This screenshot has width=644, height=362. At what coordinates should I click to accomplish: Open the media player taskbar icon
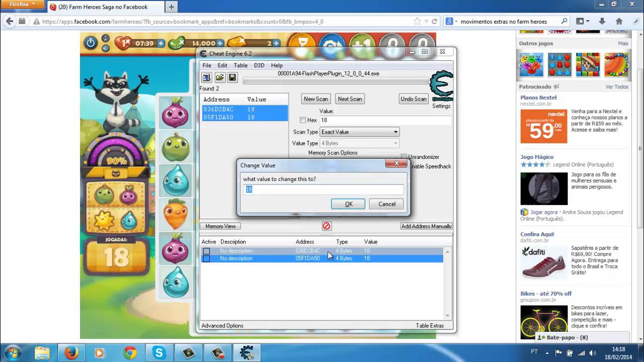tap(101, 353)
